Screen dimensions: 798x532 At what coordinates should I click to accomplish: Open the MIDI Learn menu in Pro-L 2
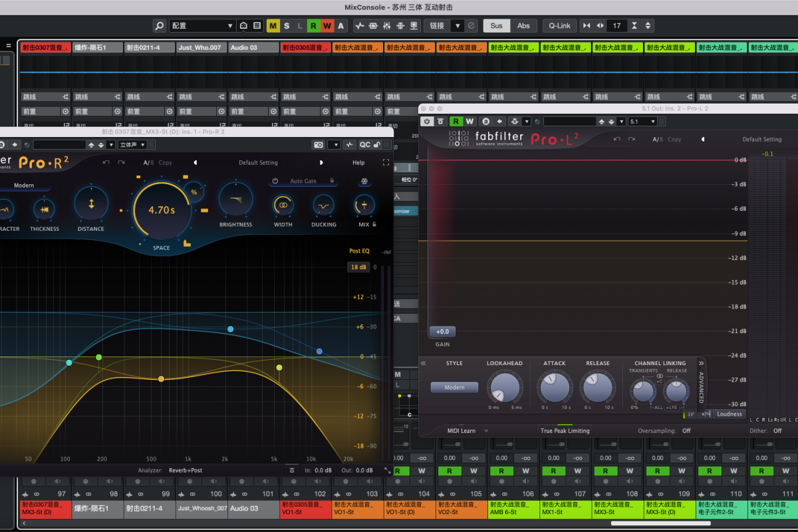coord(465,431)
